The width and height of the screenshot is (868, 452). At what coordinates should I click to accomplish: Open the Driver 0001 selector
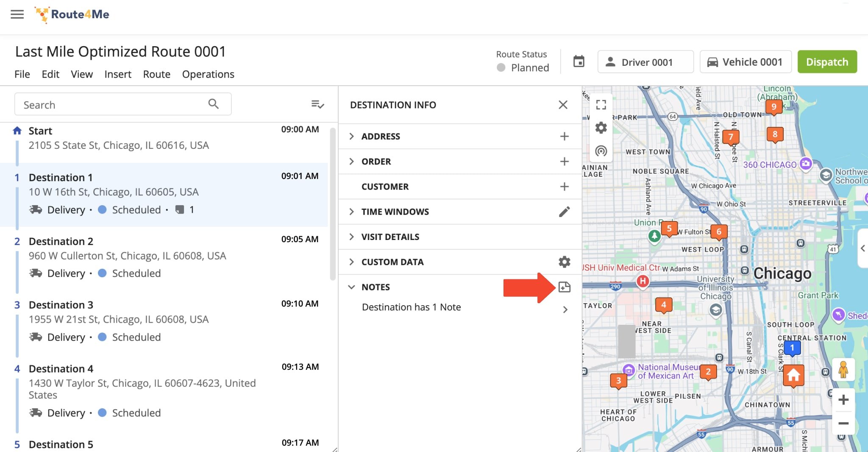[x=645, y=62]
